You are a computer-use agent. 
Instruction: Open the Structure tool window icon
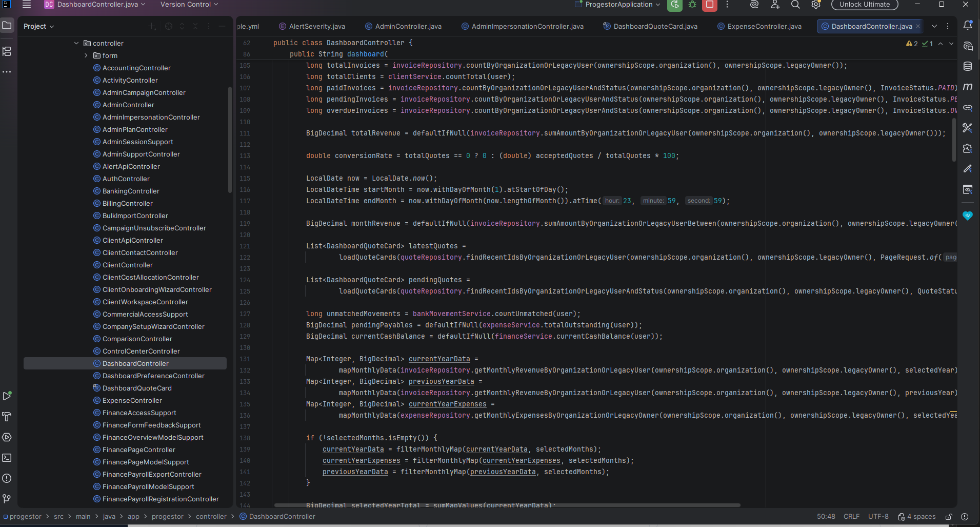7,51
